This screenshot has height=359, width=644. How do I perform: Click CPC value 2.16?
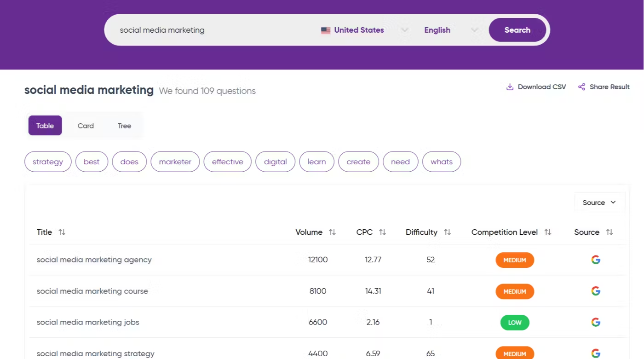coord(373,322)
